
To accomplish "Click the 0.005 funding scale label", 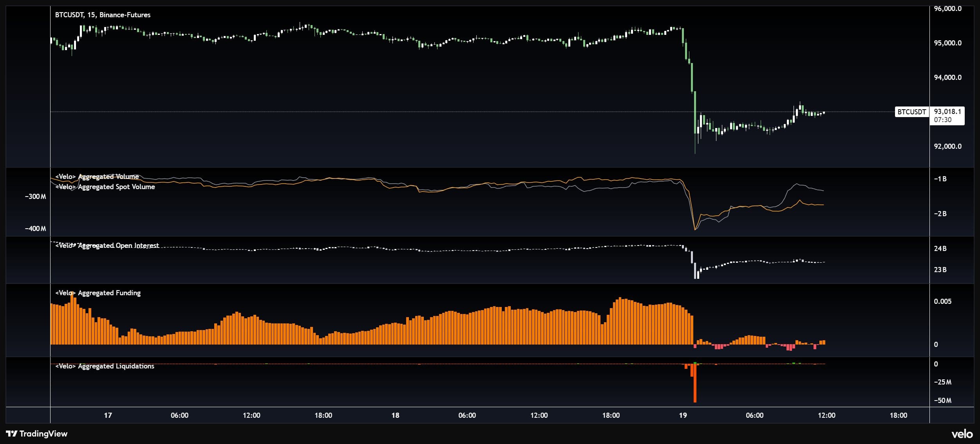I will [x=942, y=301].
